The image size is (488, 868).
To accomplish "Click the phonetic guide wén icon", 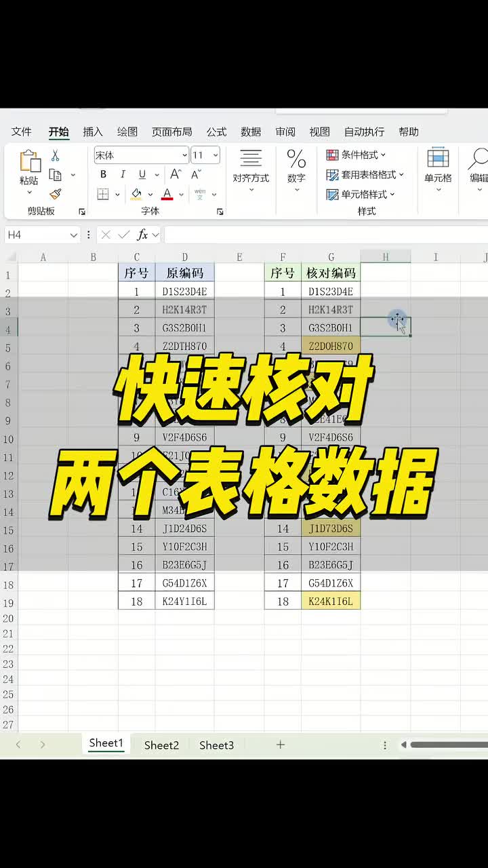I will [x=200, y=194].
